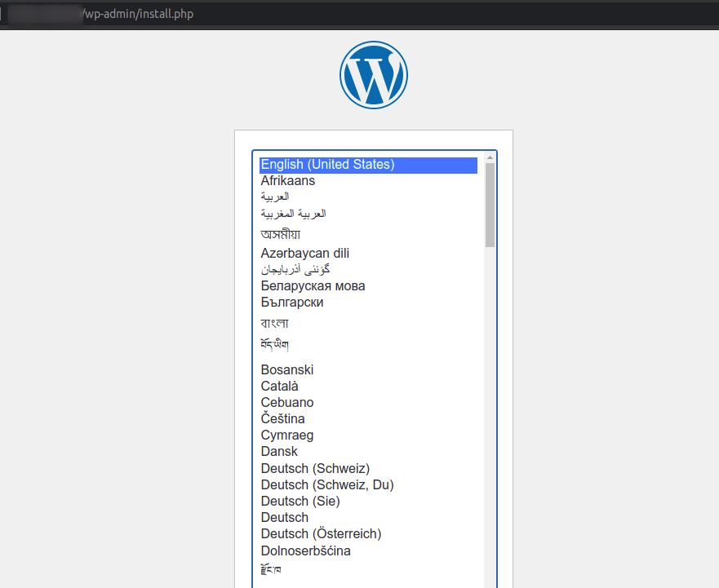Screen dimensions: 719x588
Task: Select Dolnoserbšćina language
Action: coord(368,550)
